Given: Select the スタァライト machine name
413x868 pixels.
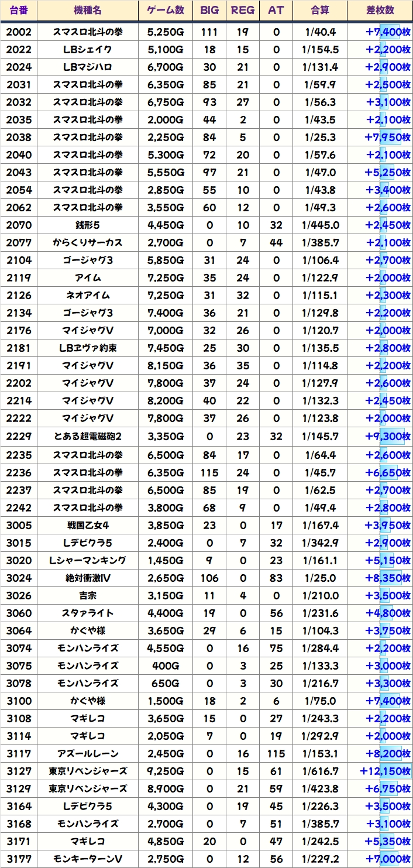Looking at the screenshot, I should tap(88, 613).
